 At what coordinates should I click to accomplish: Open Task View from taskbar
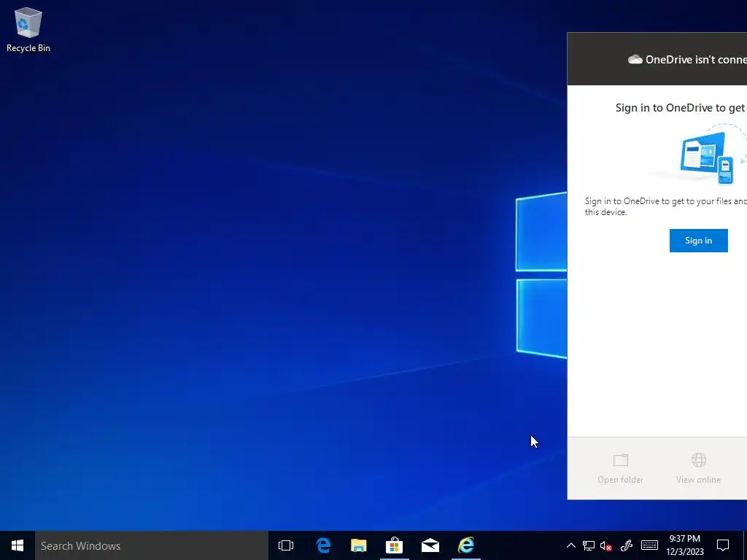(x=286, y=545)
